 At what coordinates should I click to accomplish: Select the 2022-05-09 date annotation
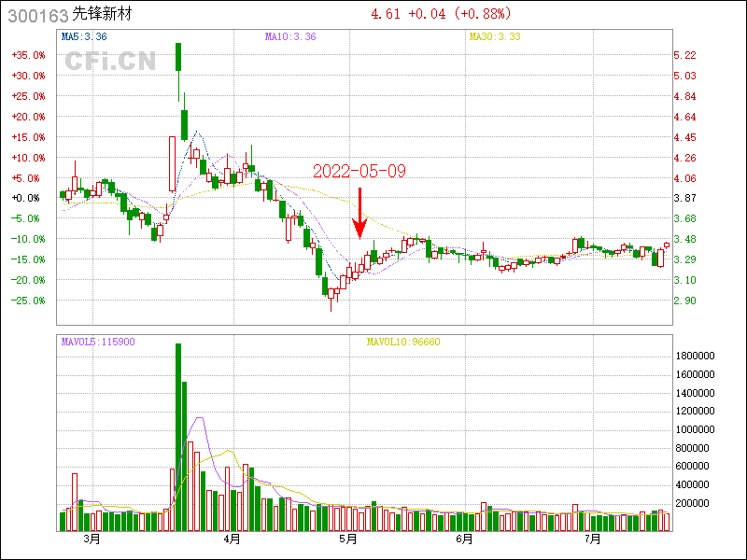tap(359, 172)
